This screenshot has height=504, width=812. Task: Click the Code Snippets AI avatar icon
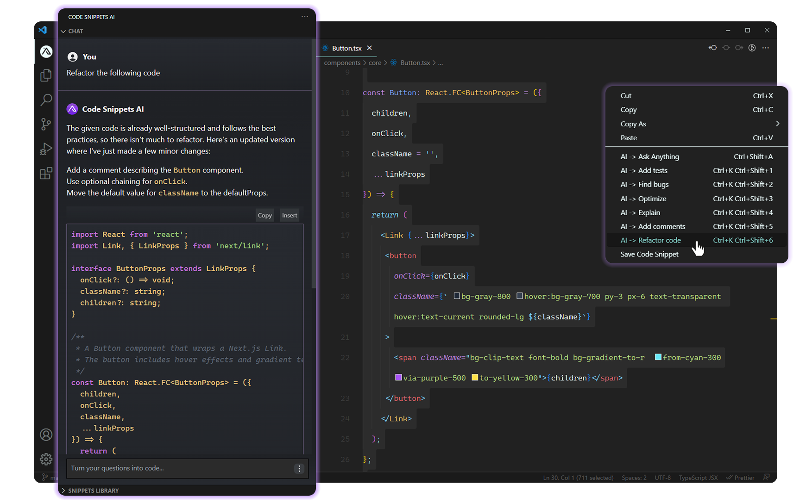[x=72, y=109]
